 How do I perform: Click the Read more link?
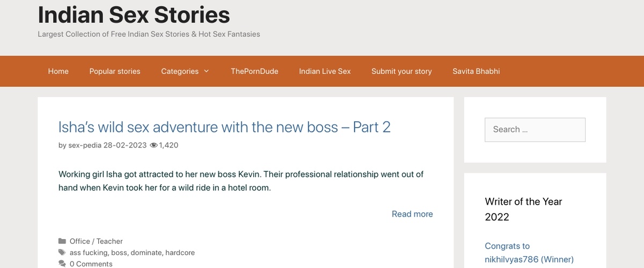(412, 214)
